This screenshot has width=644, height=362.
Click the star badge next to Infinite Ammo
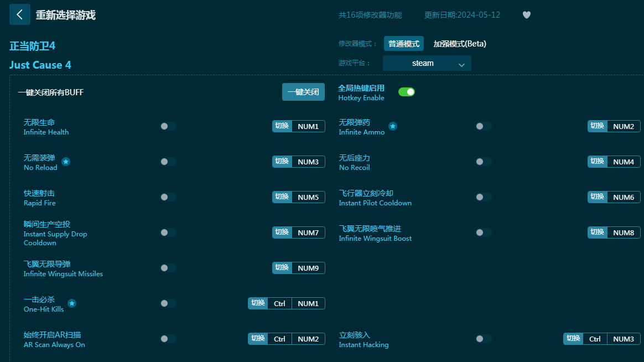393,126
